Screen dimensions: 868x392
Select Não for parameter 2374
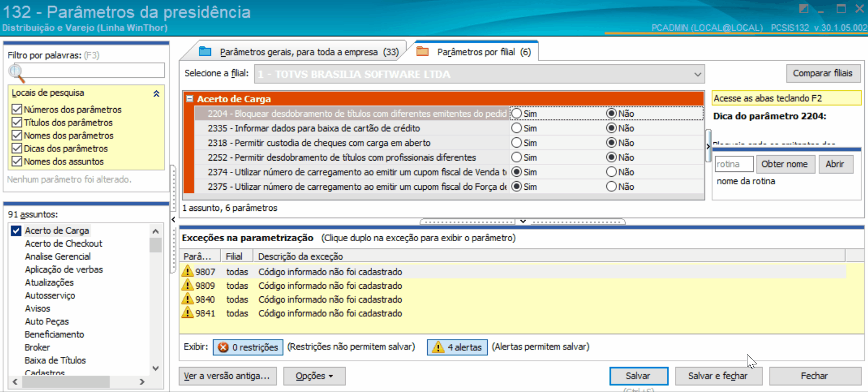tap(611, 172)
